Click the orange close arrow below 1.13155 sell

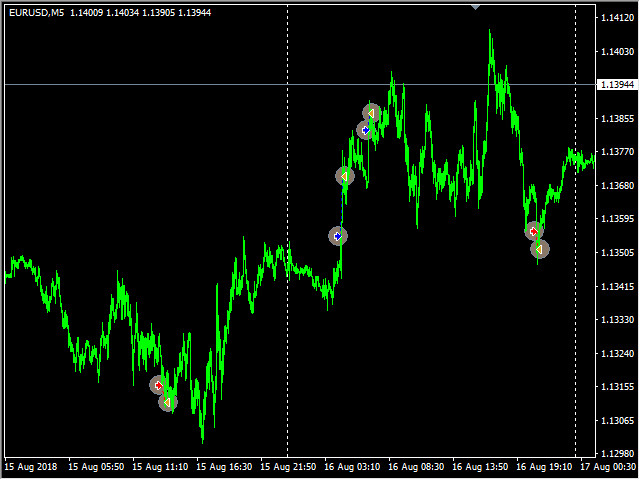coord(167,402)
